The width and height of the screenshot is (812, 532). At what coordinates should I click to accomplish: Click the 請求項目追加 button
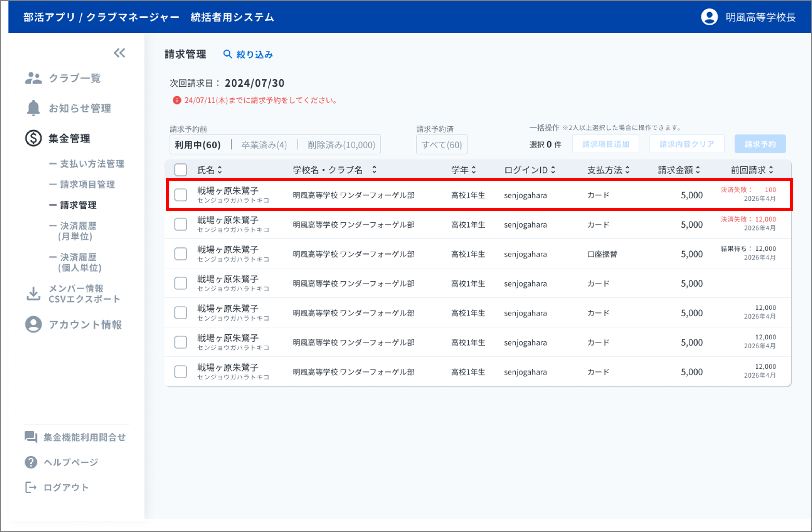pyautogui.click(x=606, y=144)
